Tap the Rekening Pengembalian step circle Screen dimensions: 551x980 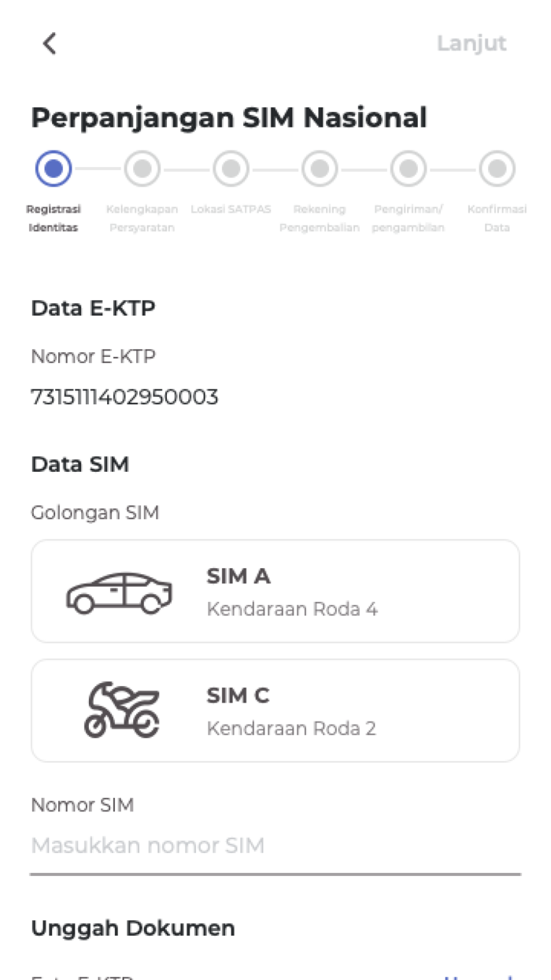(x=320, y=168)
